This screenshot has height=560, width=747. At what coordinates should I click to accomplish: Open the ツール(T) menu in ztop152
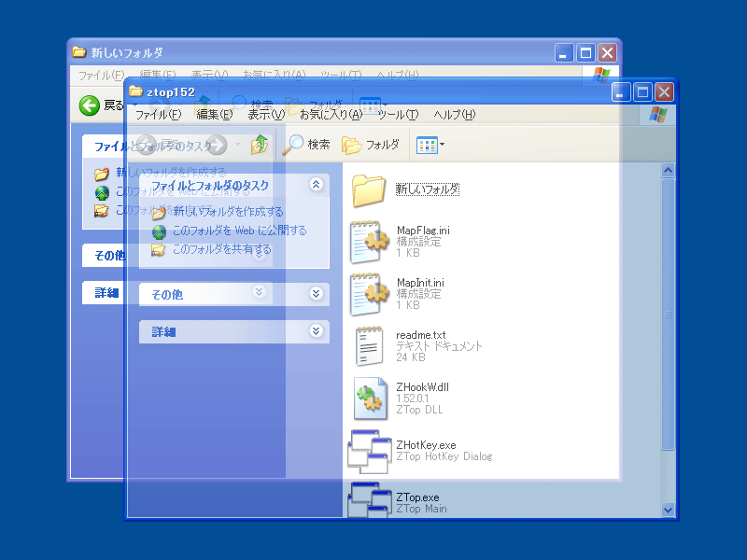coord(399,115)
